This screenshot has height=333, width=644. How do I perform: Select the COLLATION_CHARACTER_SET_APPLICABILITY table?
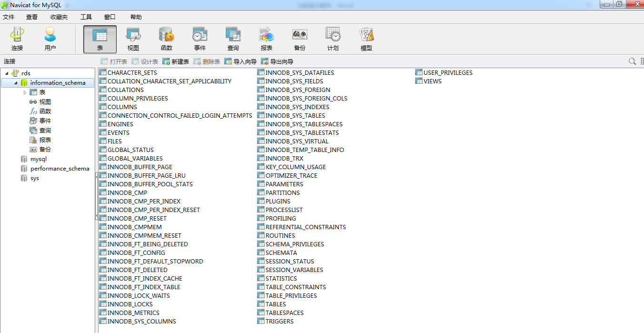pos(166,81)
